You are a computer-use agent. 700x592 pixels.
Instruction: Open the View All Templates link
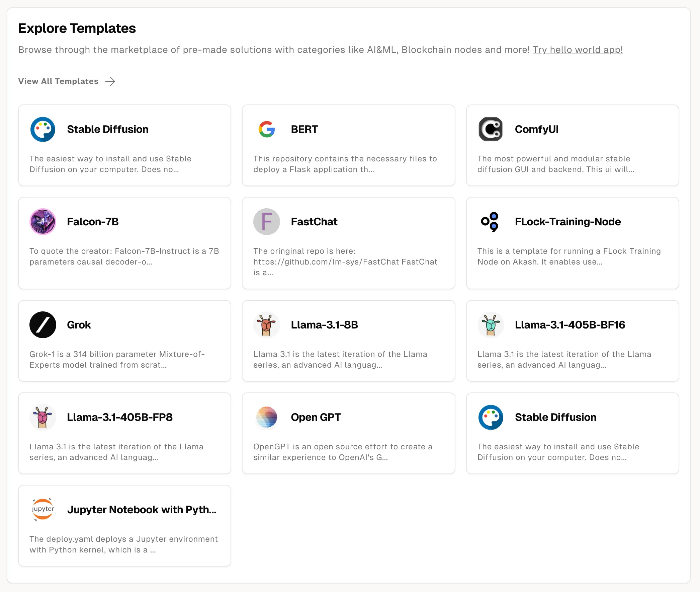(x=58, y=81)
